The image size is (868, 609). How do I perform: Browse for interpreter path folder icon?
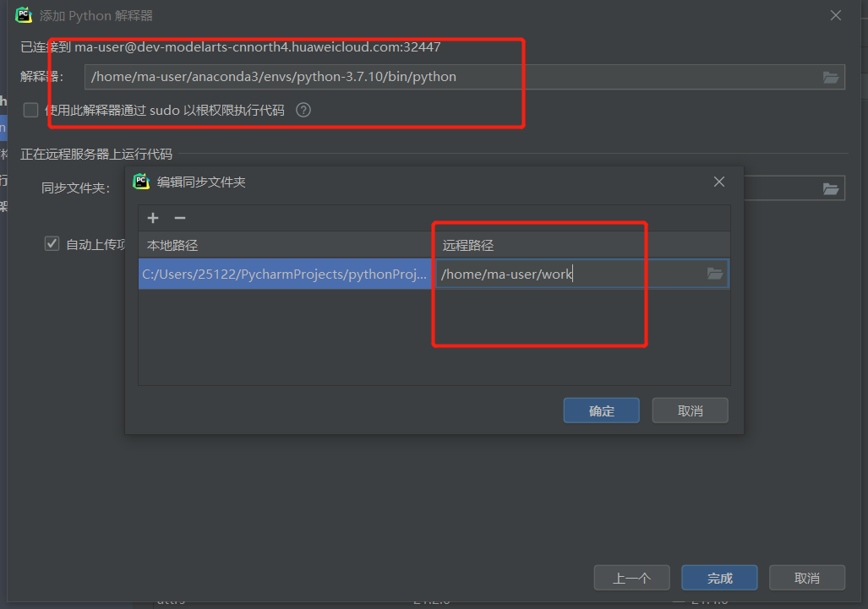pyautogui.click(x=830, y=78)
